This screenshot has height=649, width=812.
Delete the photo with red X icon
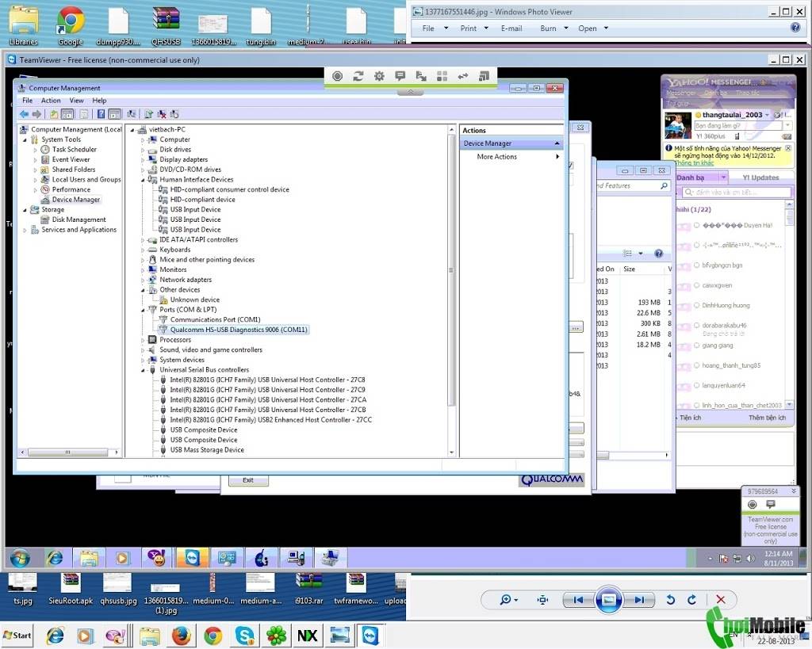(720, 599)
